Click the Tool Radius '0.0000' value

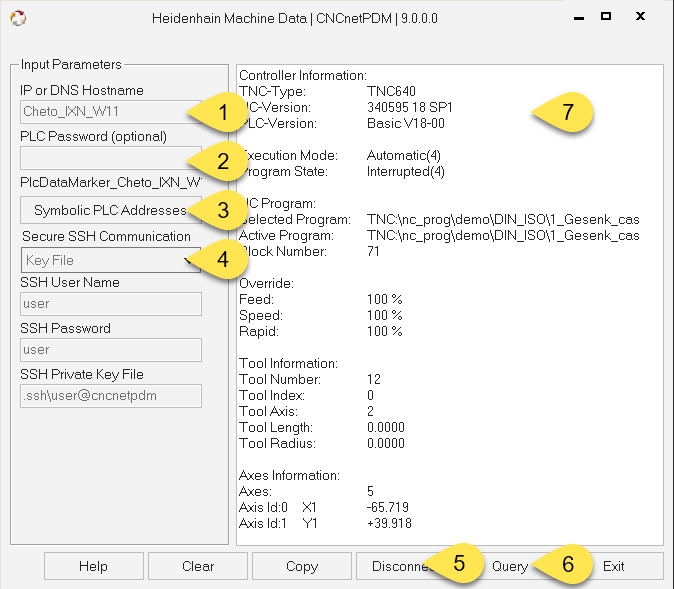386,444
